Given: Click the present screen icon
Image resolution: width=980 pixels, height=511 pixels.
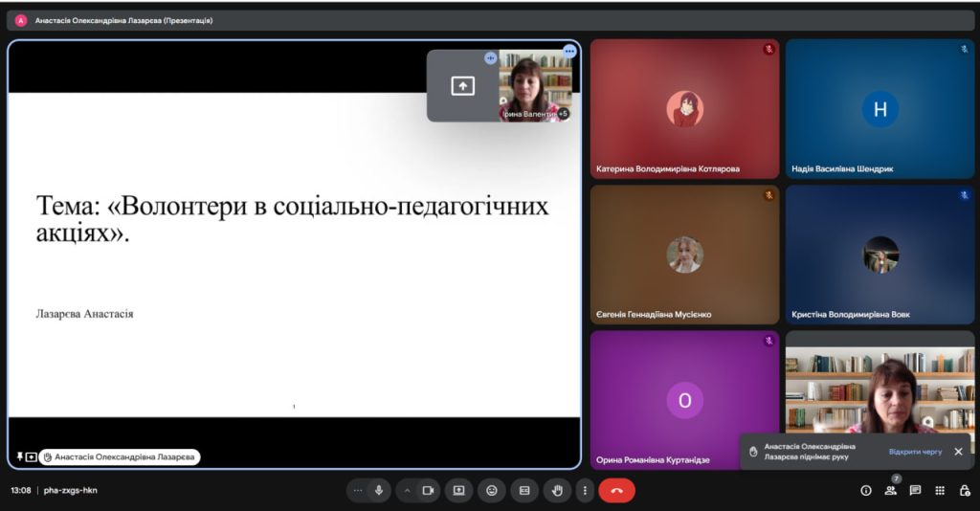Looking at the screenshot, I should [x=458, y=490].
